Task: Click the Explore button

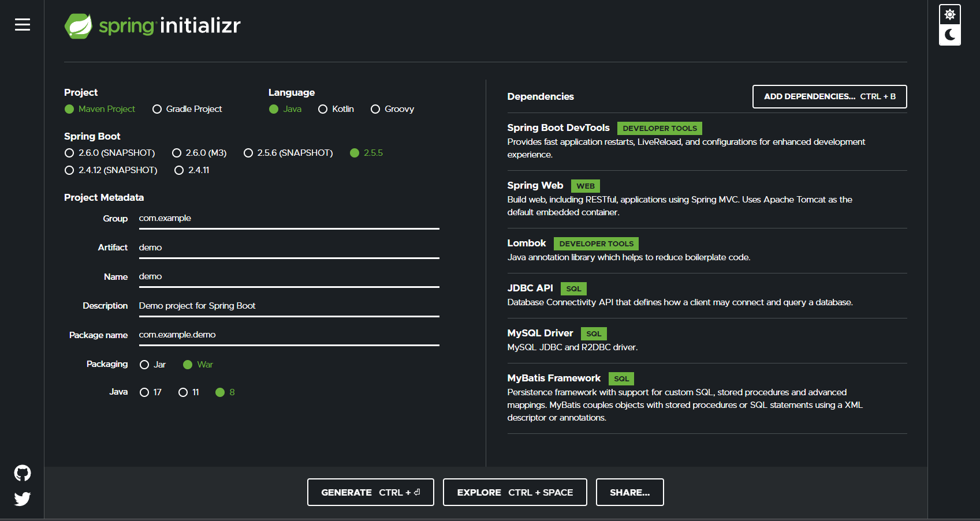Action: (x=515, y=492)
